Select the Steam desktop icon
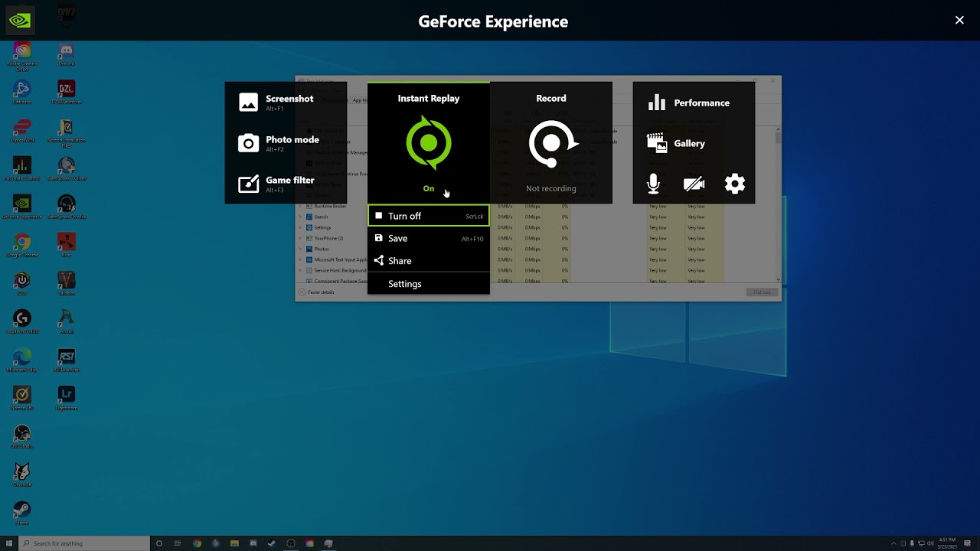 (x=21, y=514)
